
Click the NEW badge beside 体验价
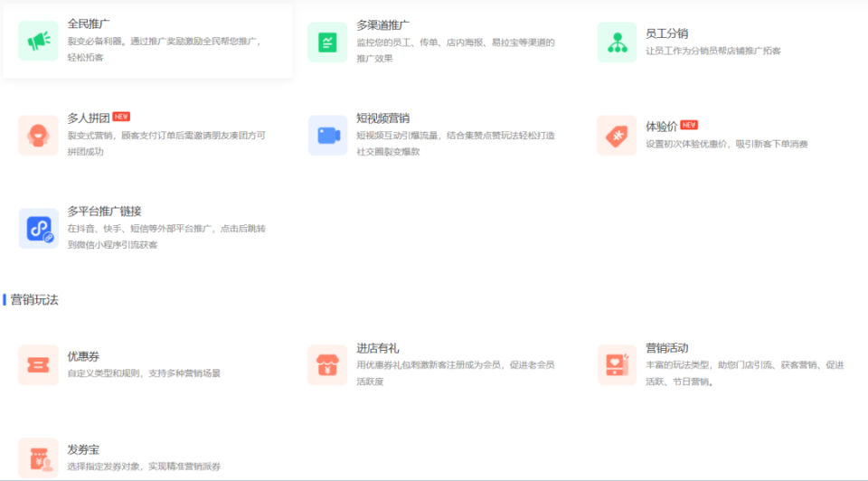point(689,125)
